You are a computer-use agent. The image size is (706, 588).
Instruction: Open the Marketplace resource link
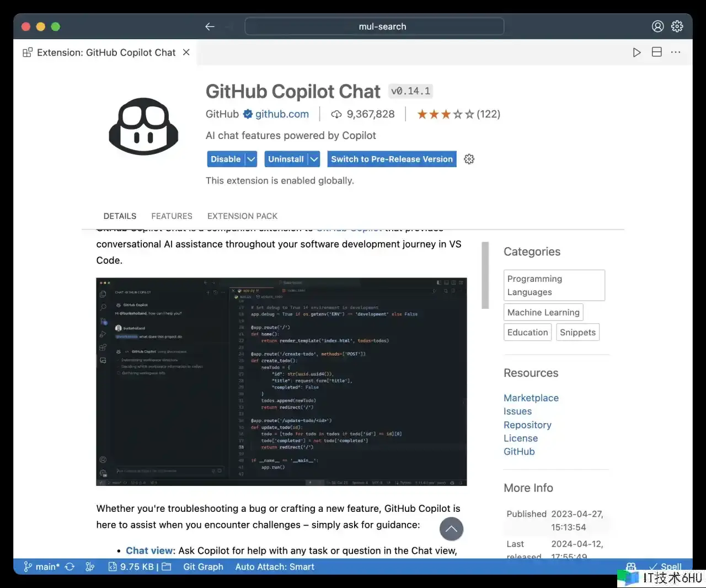pos(531,398)
